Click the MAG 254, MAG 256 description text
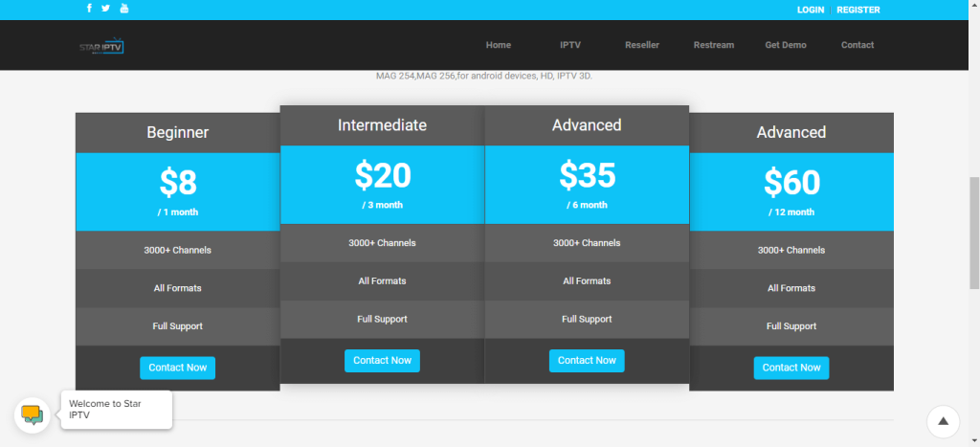Image resolution: width=980 pixels, height=447 pixels. 483,77
